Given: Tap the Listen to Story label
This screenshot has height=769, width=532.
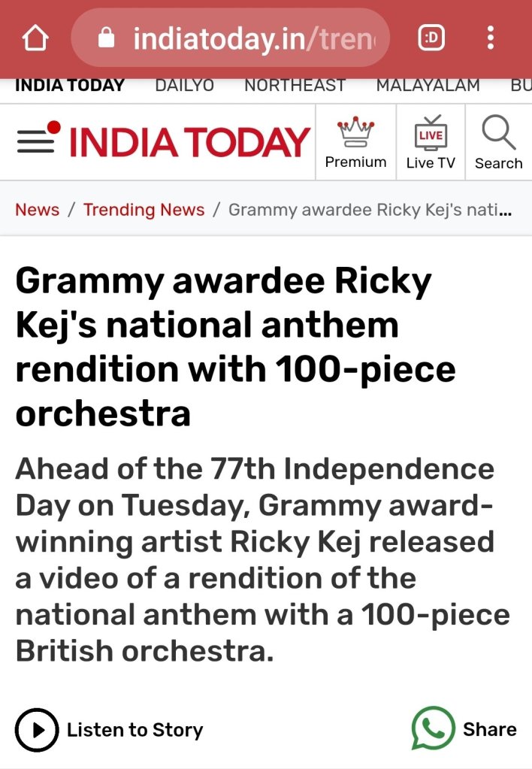Looking at the screenshot, I should (135, 730).
